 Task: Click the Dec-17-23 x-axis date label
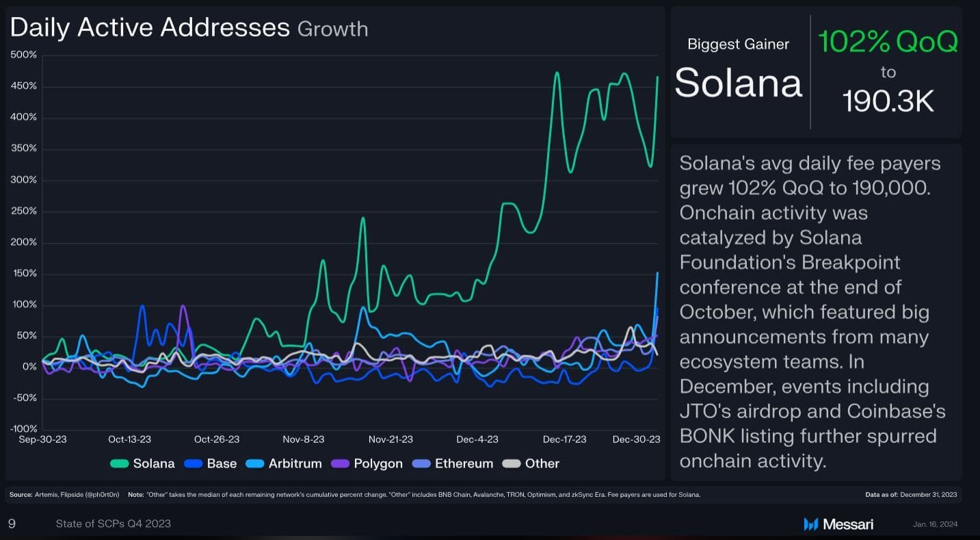pos(564,439)
